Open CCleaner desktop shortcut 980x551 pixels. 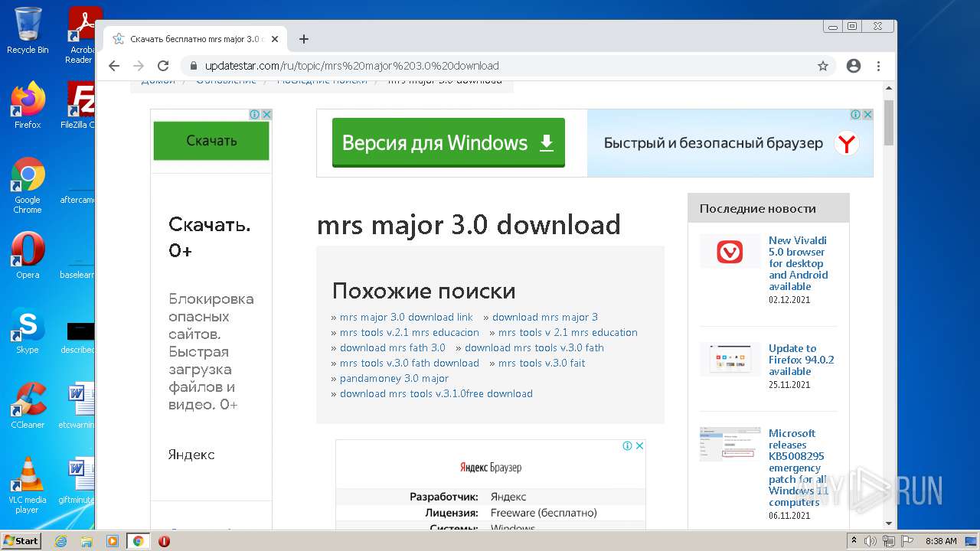tap(28, 406)
